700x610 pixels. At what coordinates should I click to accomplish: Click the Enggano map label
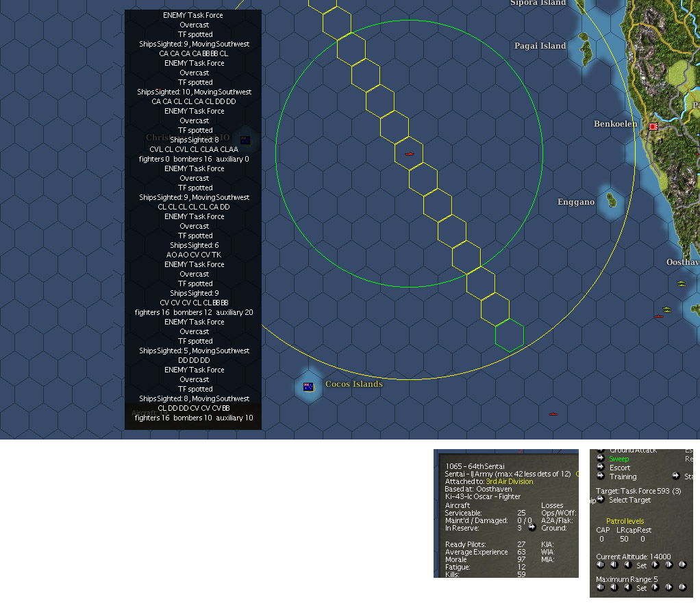point(576,202)
